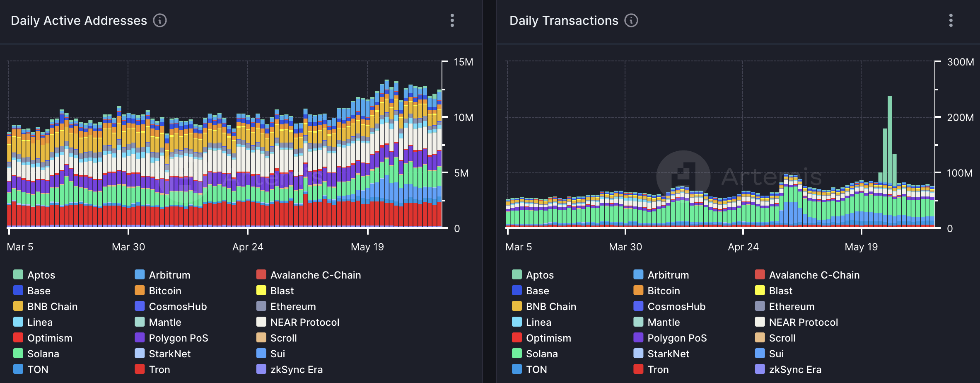Click Blast swatch in Daily Transactions legend
The width and height of the screenshot is (980, 383).
coord(760,291)
